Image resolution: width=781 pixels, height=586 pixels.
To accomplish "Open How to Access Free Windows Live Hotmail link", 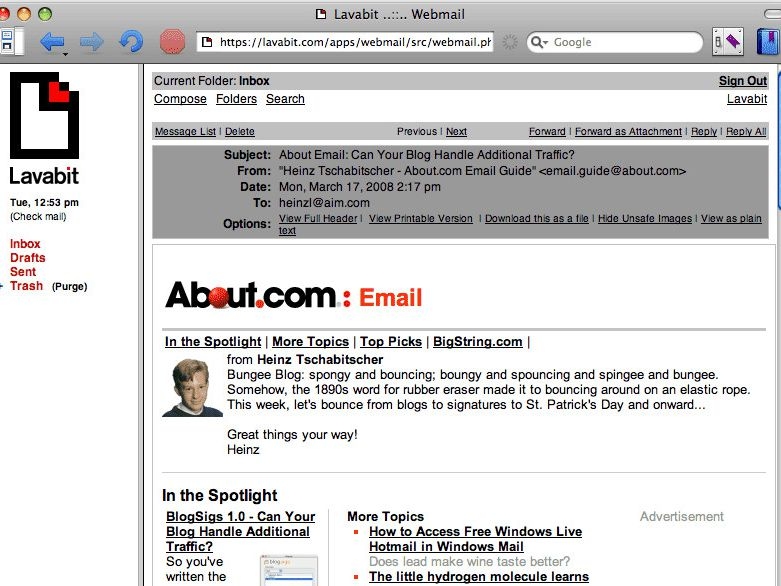I will pos(475,539).
